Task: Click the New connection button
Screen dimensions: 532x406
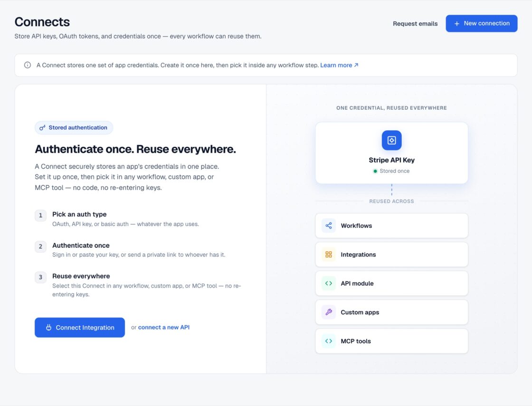Action: pyautogui.click(x=482, y=23)
